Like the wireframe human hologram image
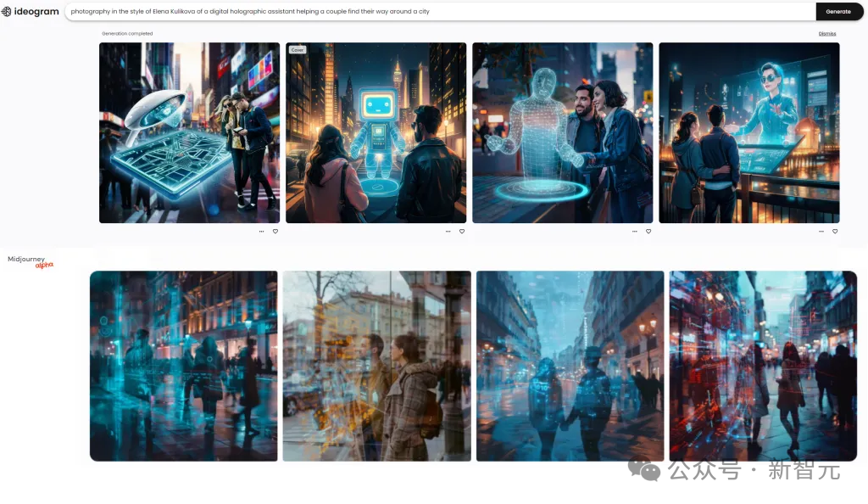 [x=648, y=231]
